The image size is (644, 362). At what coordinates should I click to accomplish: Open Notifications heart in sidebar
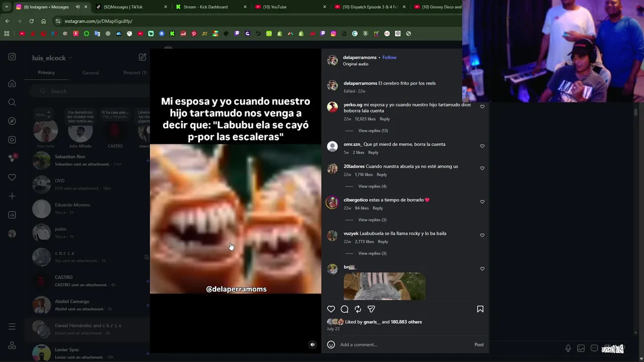click(12, 177)
